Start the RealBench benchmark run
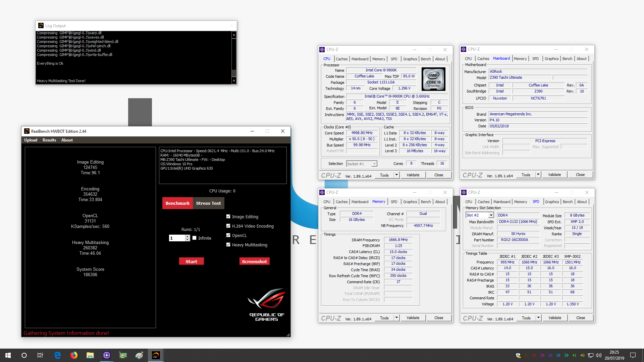This screenshot has width=644, height=362. click(x=191, y=261)
